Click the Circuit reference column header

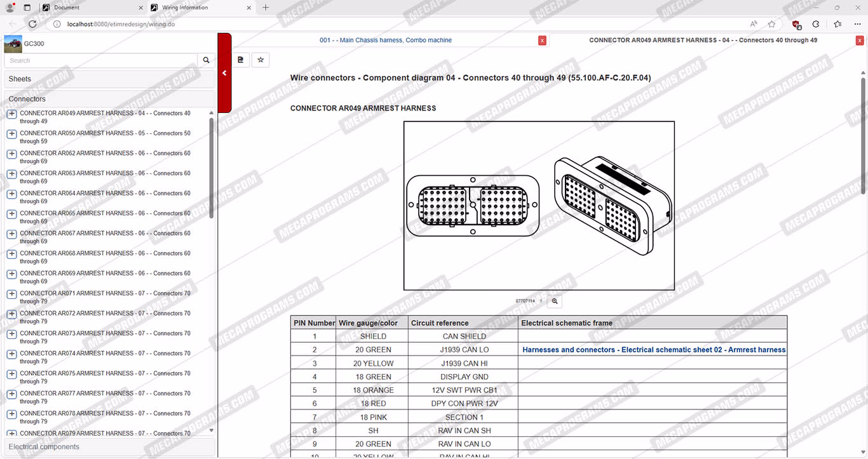coord(463,323)
